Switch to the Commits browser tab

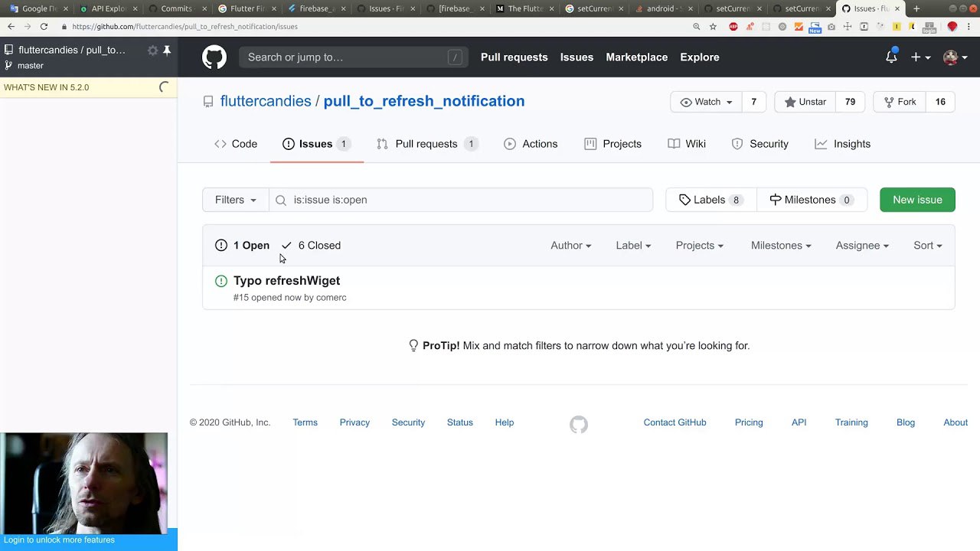[176, 9]
